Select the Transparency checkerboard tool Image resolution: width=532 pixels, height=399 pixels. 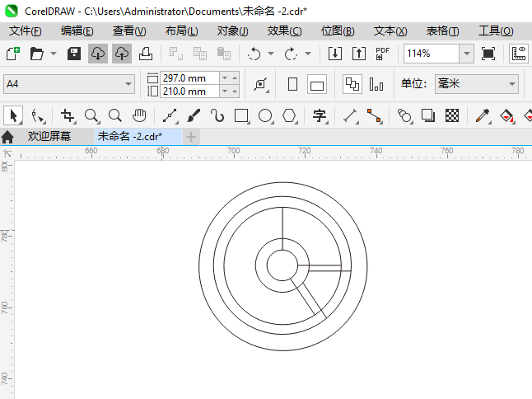452,115
